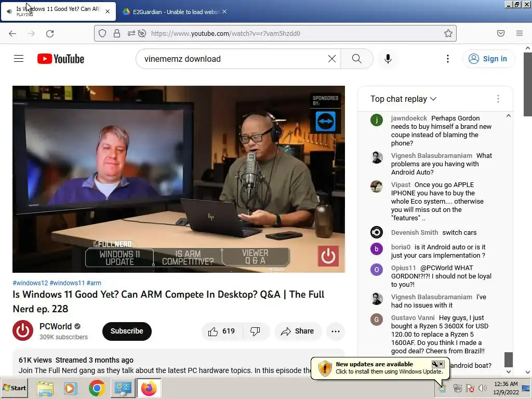The width and height of the screenshot is (532, 399).
Task: Open more actions ellipsis under video
Action: tap(336, 331)
